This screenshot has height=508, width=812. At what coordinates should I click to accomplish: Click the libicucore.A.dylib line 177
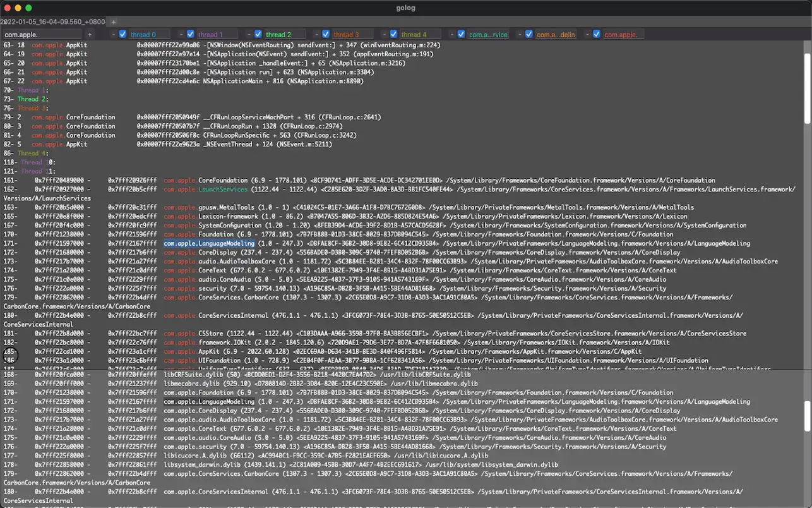(x=246, y=456)
